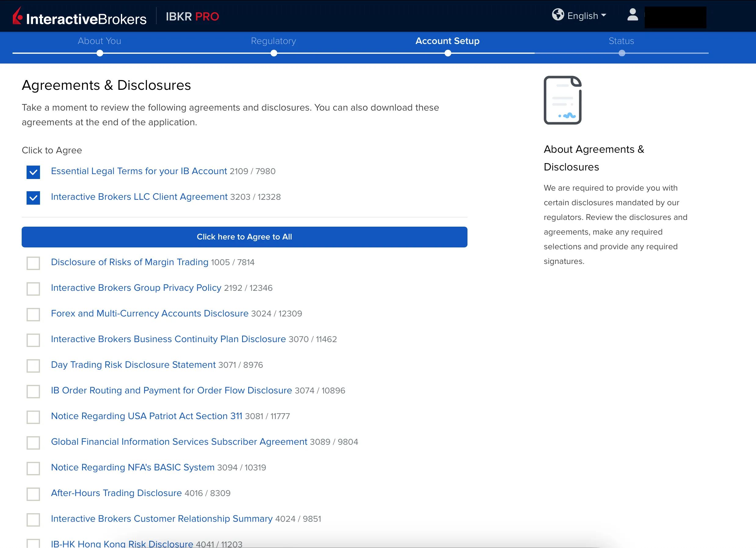Open the user profile icon

click(x=632, y=15)
